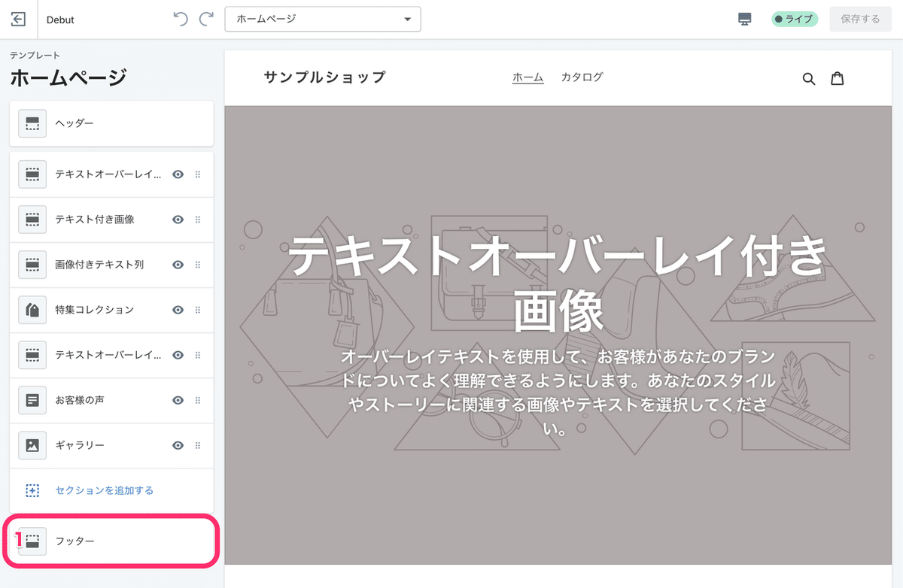The image size is (903, 588).
Task: Click the テキスト付き画像 section icon
Action: click(x=32, y=220)
